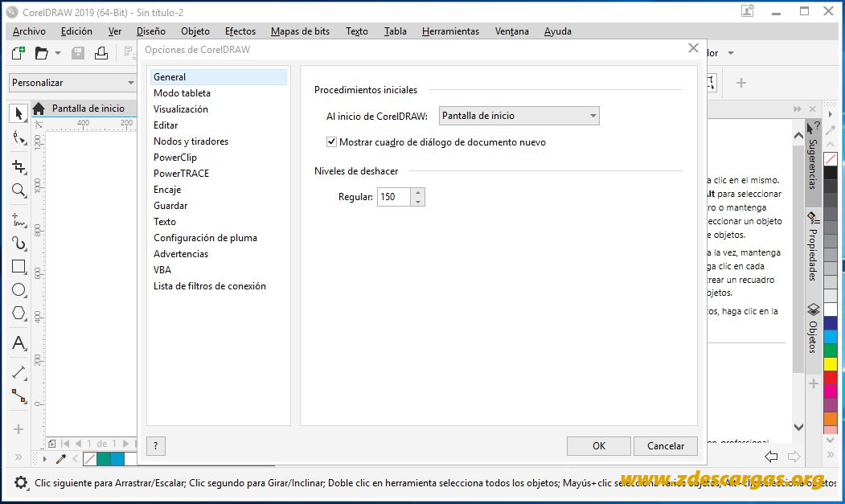Screen dimensions: 845x504
Task: Click the eyedropper icon near document palette
Action: 61,459
